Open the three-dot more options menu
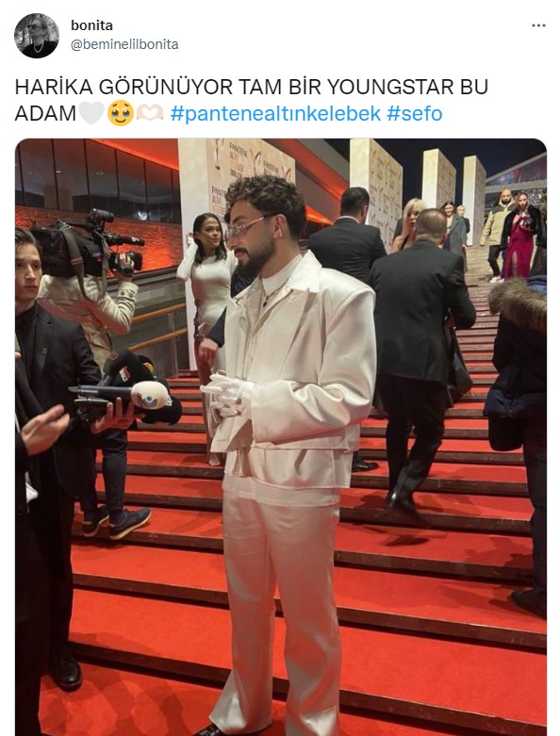Screen dimensions: 560x736 pos(538,25)
